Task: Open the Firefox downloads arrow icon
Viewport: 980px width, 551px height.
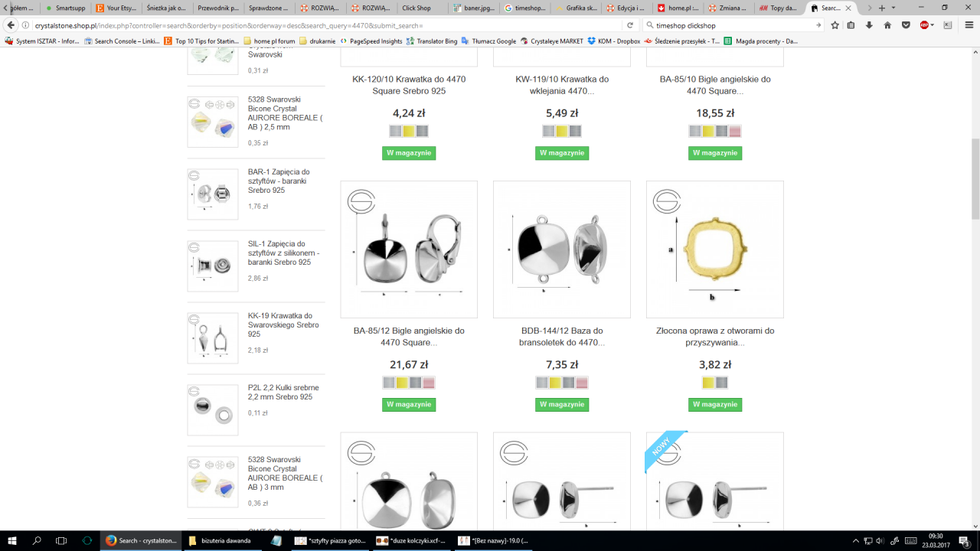Action: (869, 25)
